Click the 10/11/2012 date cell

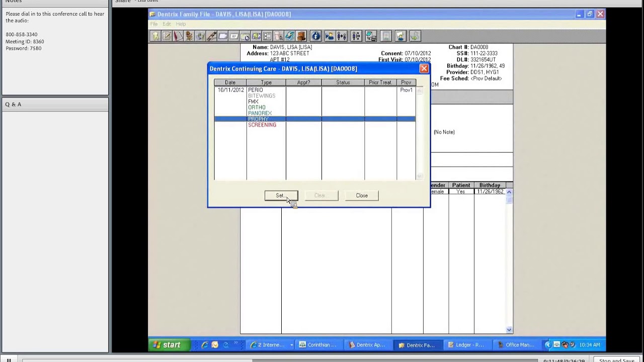(x=230, y=90)
